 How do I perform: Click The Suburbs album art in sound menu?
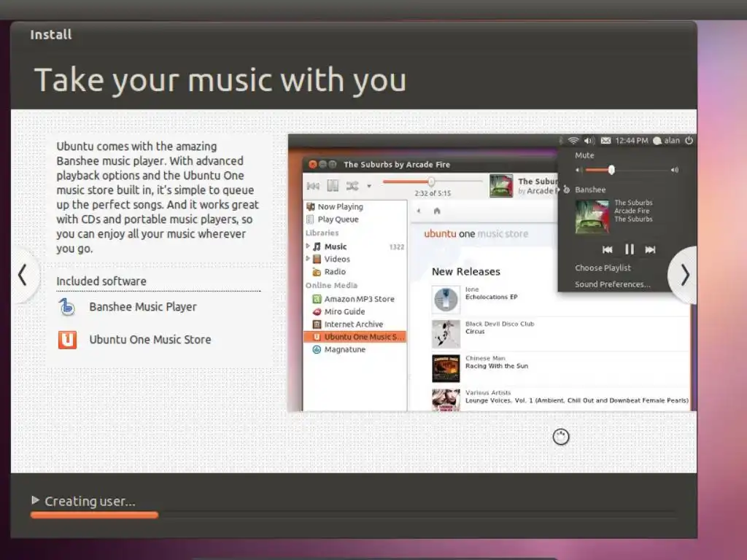[x=592, y=217]
